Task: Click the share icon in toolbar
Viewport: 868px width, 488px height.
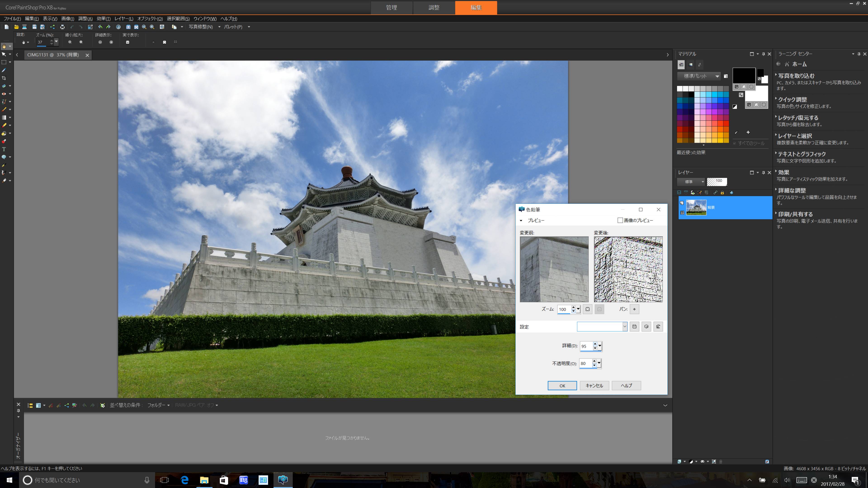Action: pos(53,27)
